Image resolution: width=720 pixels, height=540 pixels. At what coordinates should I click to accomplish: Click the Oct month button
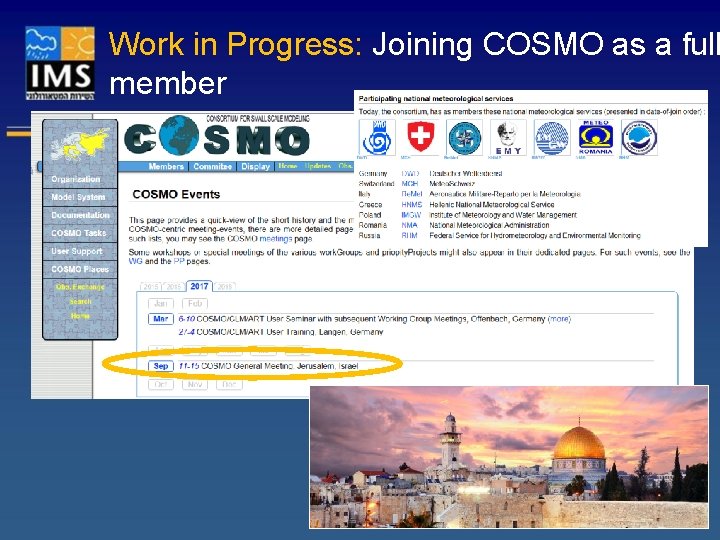161,384
